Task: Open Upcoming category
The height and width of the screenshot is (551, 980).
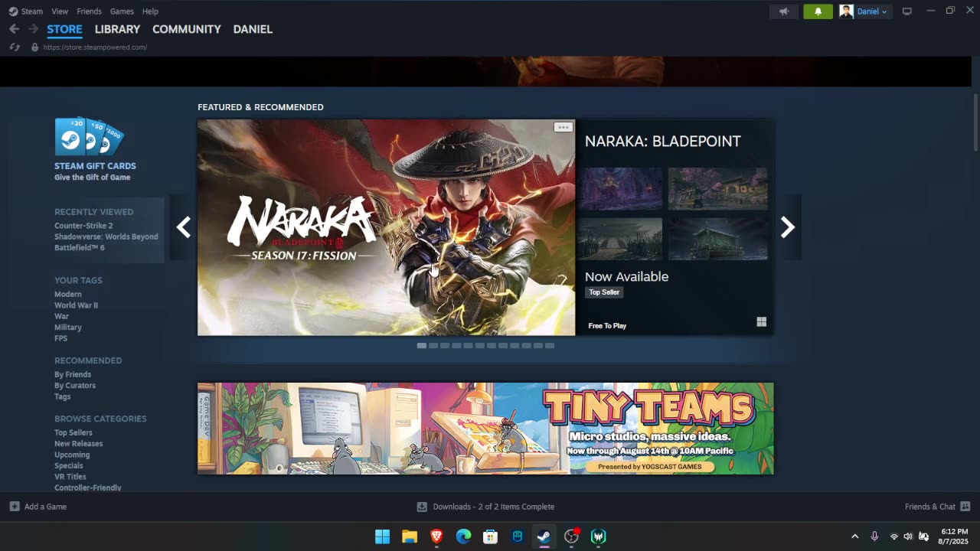Action: pos(72,455)
